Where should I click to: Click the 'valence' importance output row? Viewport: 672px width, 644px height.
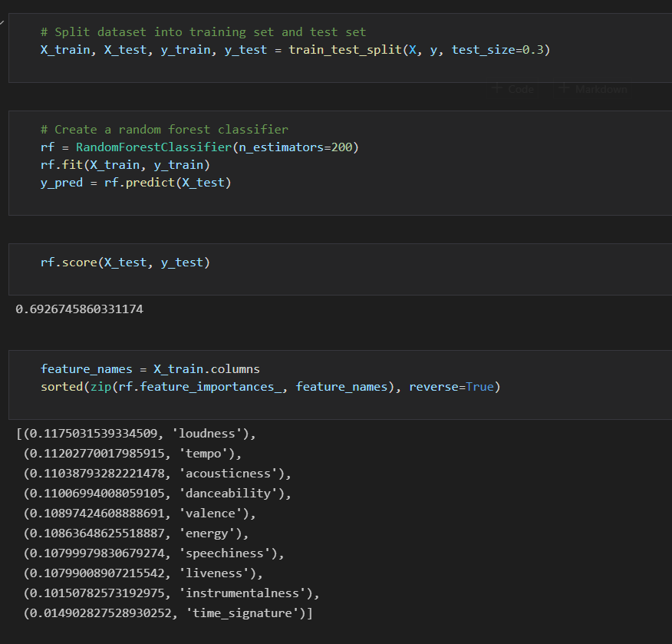140,514
